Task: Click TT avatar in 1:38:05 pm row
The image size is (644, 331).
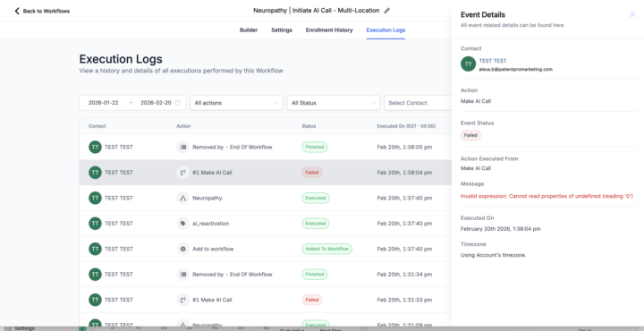Action: (96, 147)
